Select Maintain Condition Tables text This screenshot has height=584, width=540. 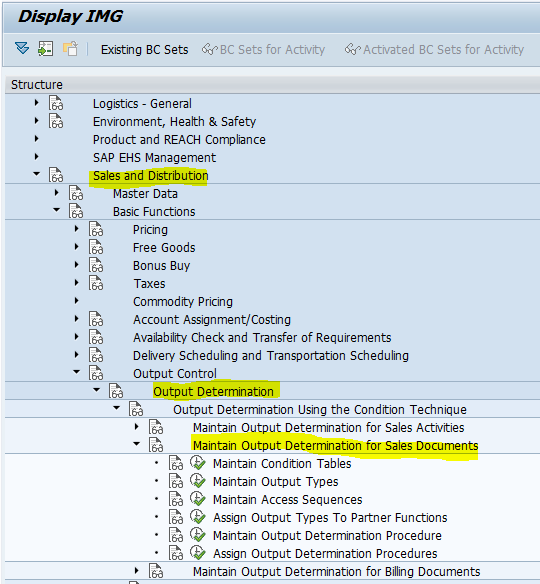click(282, 464)
